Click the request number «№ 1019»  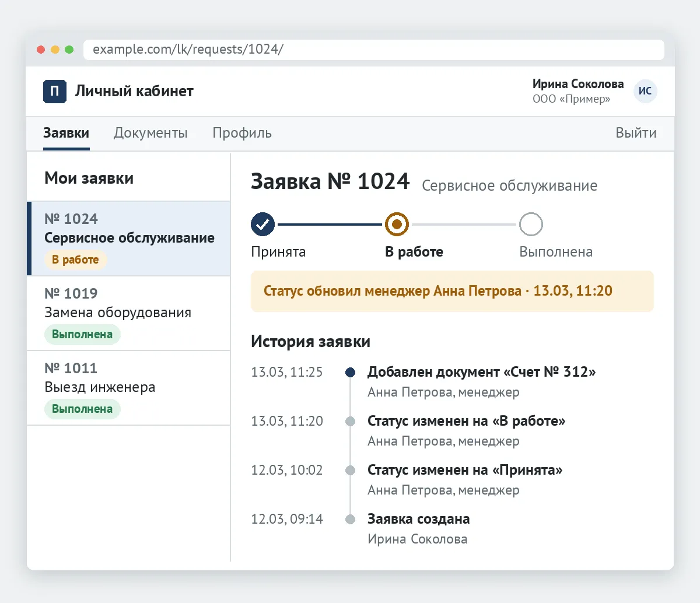pos(71,293)
